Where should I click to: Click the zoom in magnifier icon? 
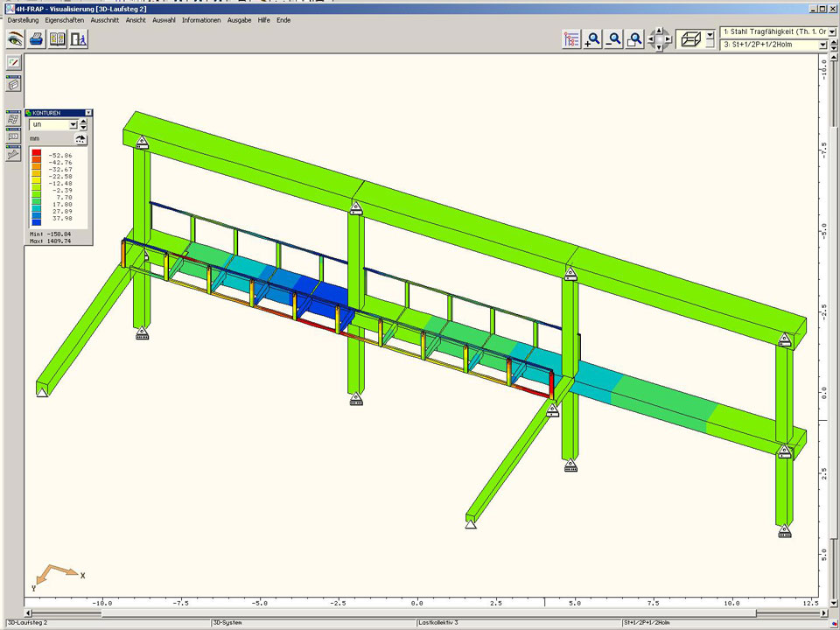(593, 39)
